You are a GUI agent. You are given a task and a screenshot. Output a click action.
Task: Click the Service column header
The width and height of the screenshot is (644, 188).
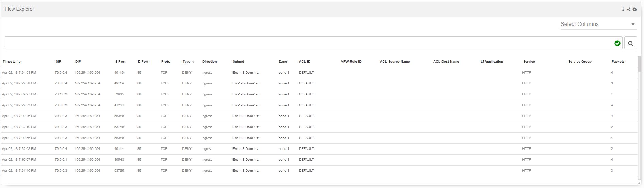529,62
